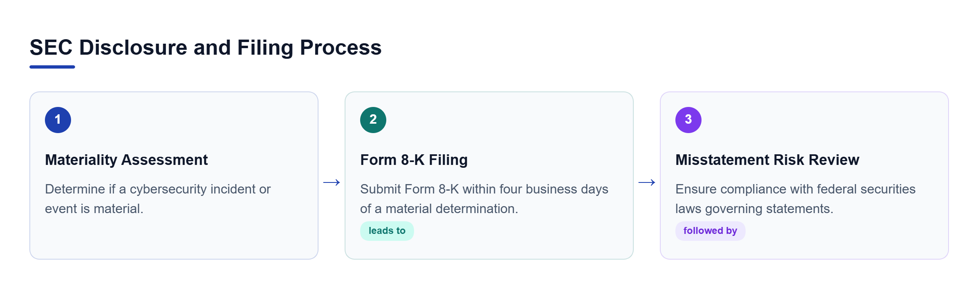Click arrow between Form 8-K and Misstatement cards

pos(647,182)
